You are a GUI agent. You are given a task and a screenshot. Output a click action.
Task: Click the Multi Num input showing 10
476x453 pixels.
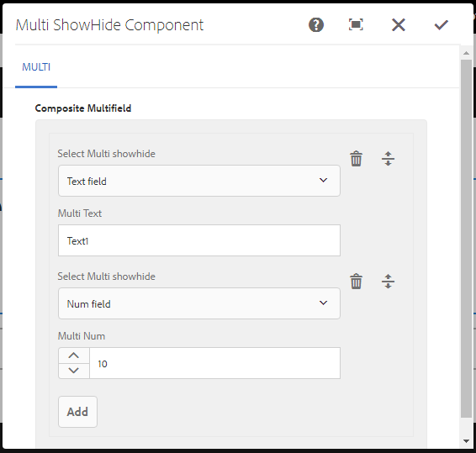(x=215, y=363)
